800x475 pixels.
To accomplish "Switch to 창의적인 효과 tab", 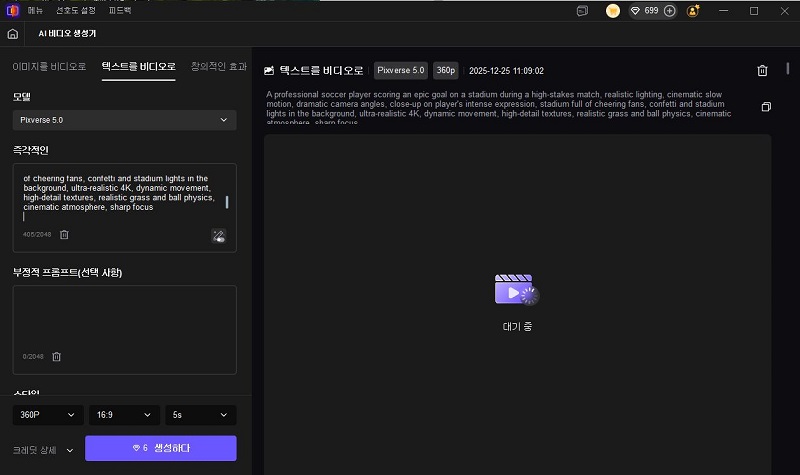I will pyautogui.click(x=219, y=67).
